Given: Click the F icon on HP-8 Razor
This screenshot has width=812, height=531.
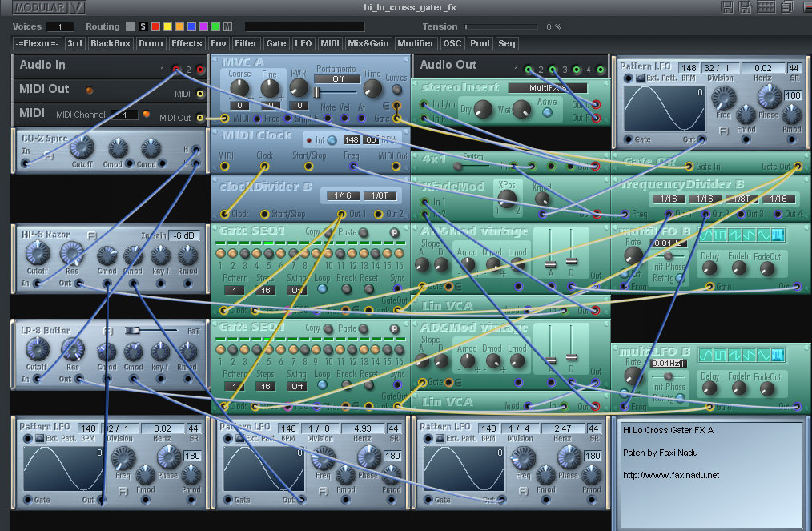Looking at the screenshot, I should pyautogui.click(x=91, y=235).
